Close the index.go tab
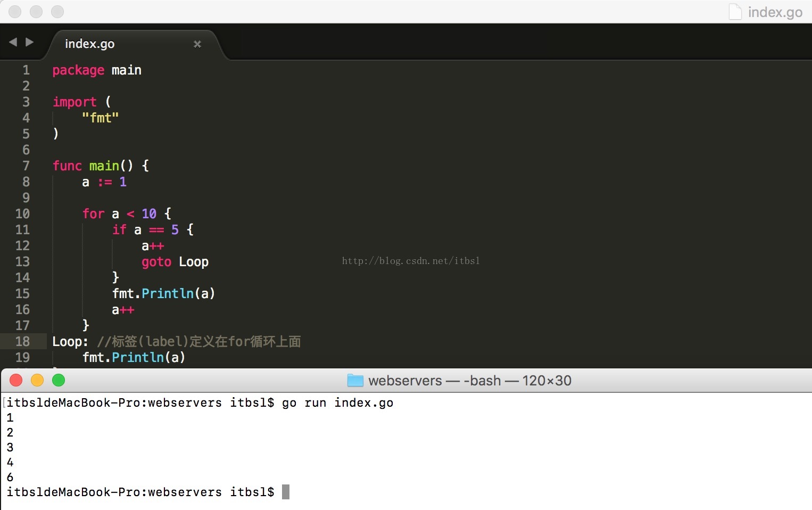Viewport: 812px width, 510px height. pyautogui.click(x=197, y=44)
